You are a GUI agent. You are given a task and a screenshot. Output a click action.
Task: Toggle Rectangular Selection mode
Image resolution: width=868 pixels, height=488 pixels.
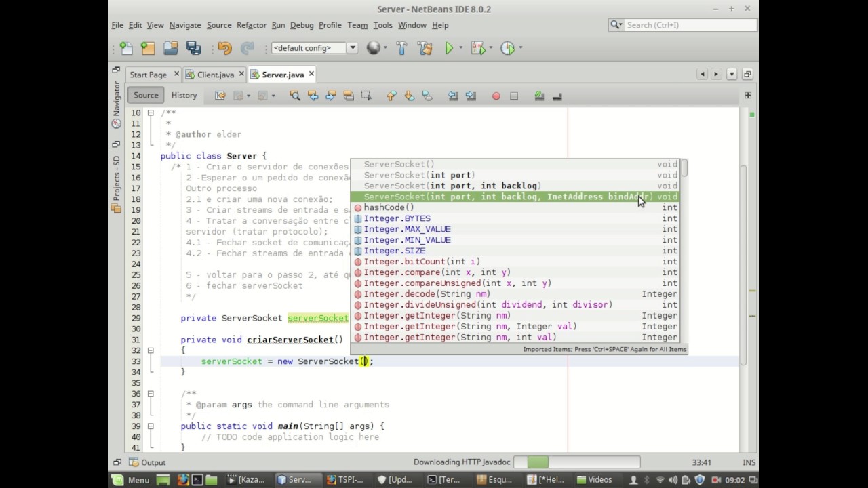pos(366,96)
